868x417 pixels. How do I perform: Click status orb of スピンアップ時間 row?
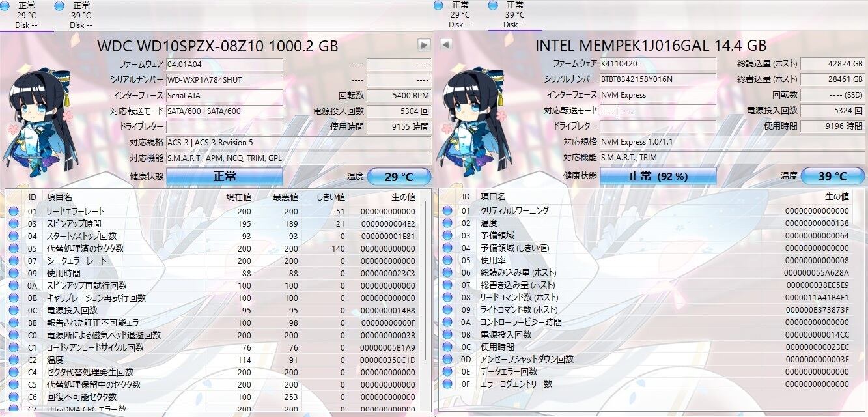click(14, 223)
